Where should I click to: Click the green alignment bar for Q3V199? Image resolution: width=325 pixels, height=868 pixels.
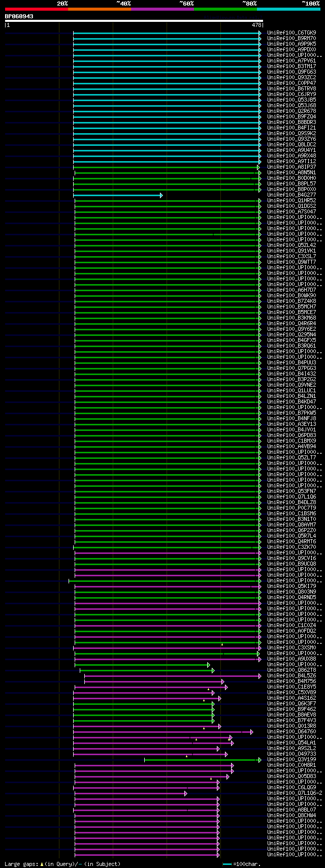tap(203, 760)
